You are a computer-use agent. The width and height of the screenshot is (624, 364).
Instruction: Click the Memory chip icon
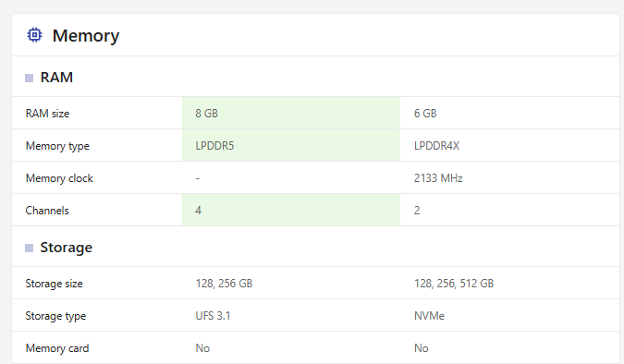[34, 35]
